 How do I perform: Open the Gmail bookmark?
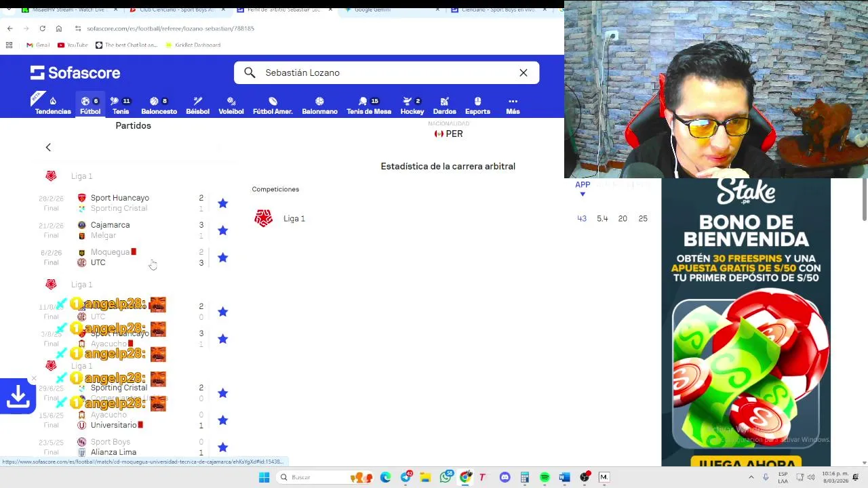38,45
